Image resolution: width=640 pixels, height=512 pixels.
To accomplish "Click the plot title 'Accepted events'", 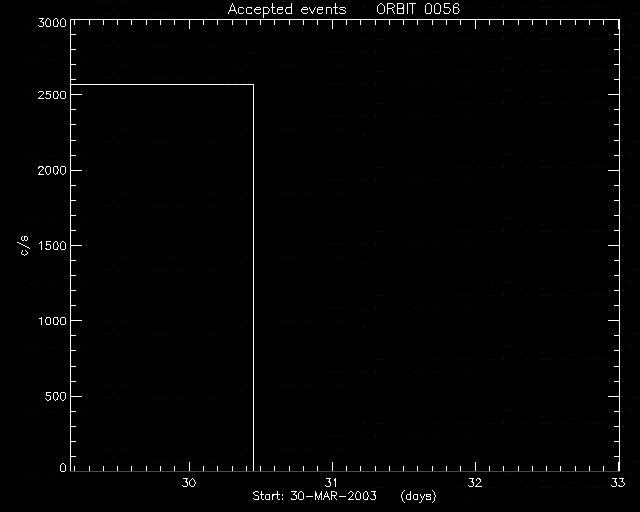I will point(287,9).
